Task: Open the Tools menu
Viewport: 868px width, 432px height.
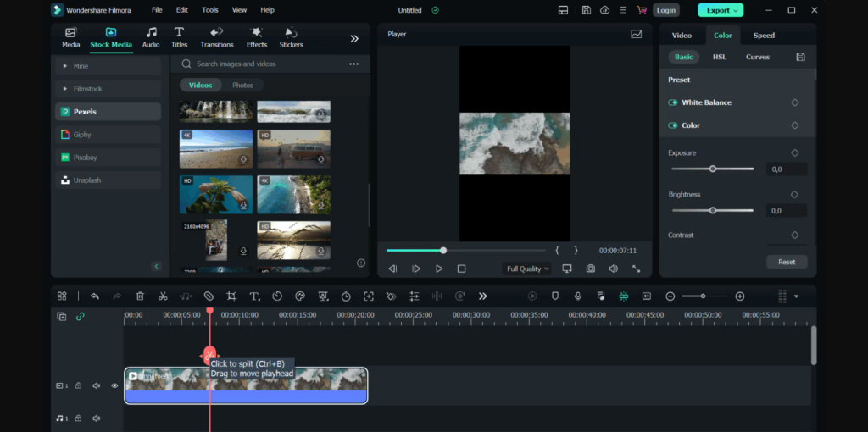Action: pos(209,10)
